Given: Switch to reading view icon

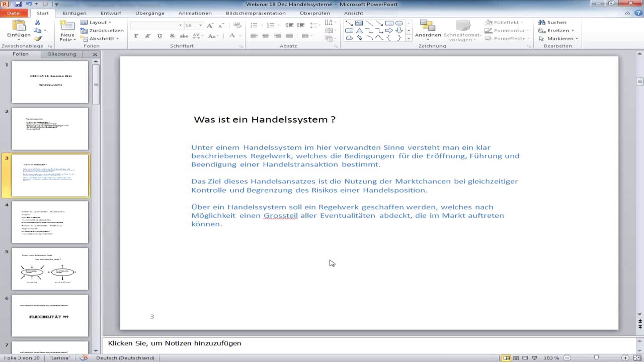Looking at the screenshot, I should tap(525, 358).
